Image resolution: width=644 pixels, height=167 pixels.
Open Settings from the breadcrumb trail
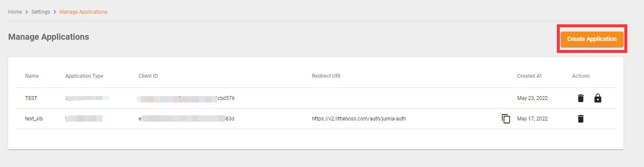point(41,12)
